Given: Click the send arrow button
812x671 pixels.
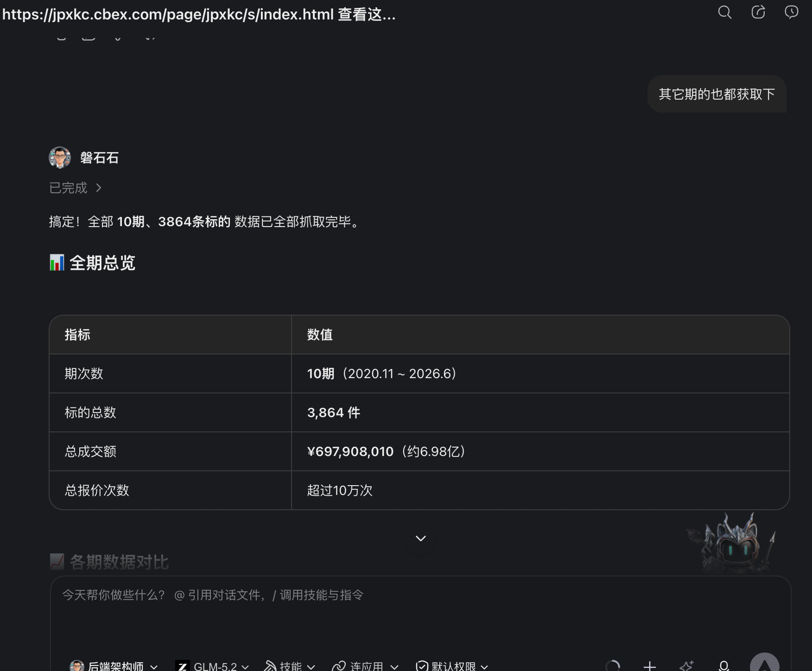Looking at the screenshot, I should (764, 663).
